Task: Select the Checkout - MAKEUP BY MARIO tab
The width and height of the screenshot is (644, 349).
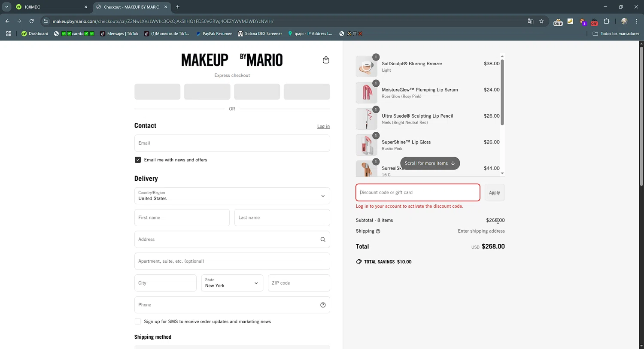Action: 131,7
